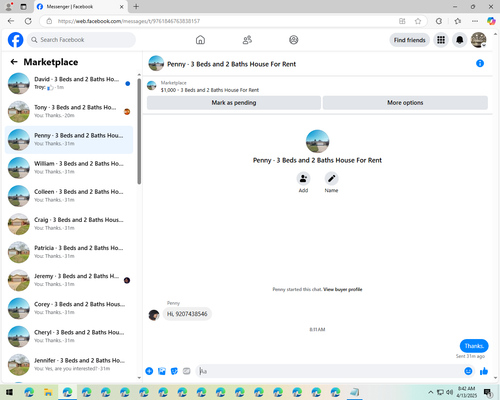Open the account profile picture menu
The height and width of the screenshot is (400, 500).
(479, 40)
